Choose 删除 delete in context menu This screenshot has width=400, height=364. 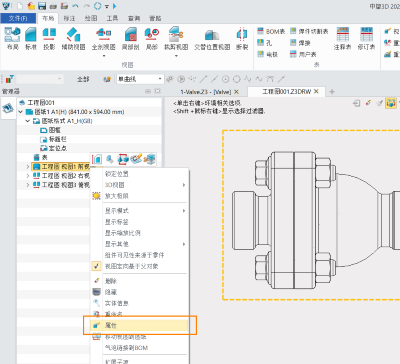139,281
